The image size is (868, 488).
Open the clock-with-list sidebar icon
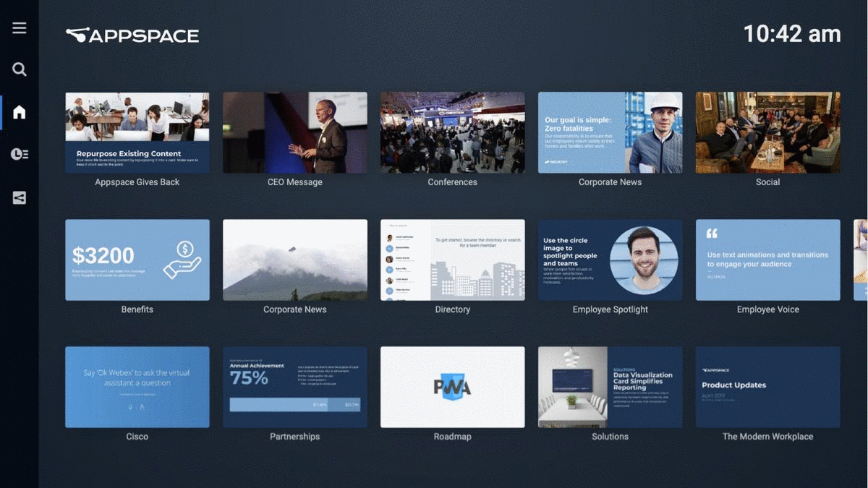20,154
